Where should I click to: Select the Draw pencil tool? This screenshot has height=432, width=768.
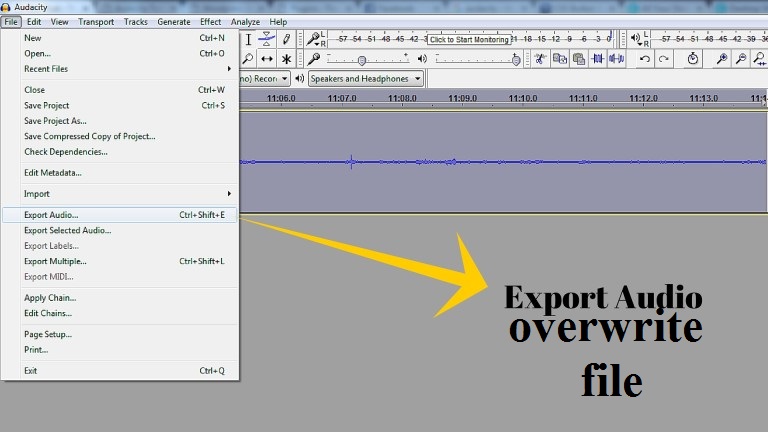[x=287, y=40]
